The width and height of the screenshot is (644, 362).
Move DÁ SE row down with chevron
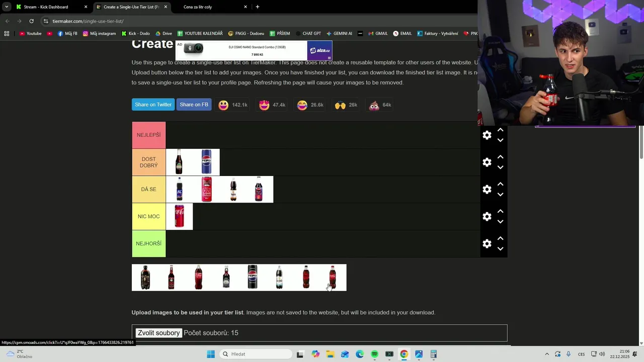500,195
